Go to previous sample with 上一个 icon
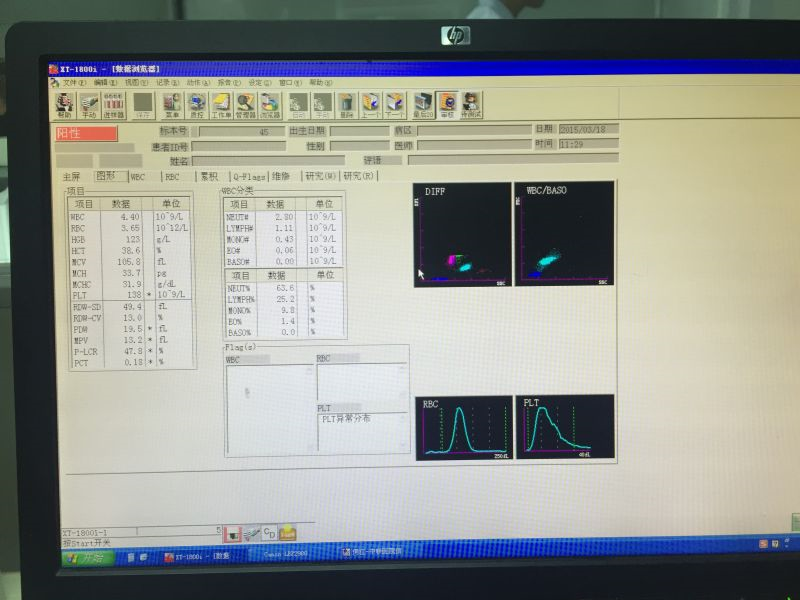This screenshot has height=600, width=800. tap(371, 104)
